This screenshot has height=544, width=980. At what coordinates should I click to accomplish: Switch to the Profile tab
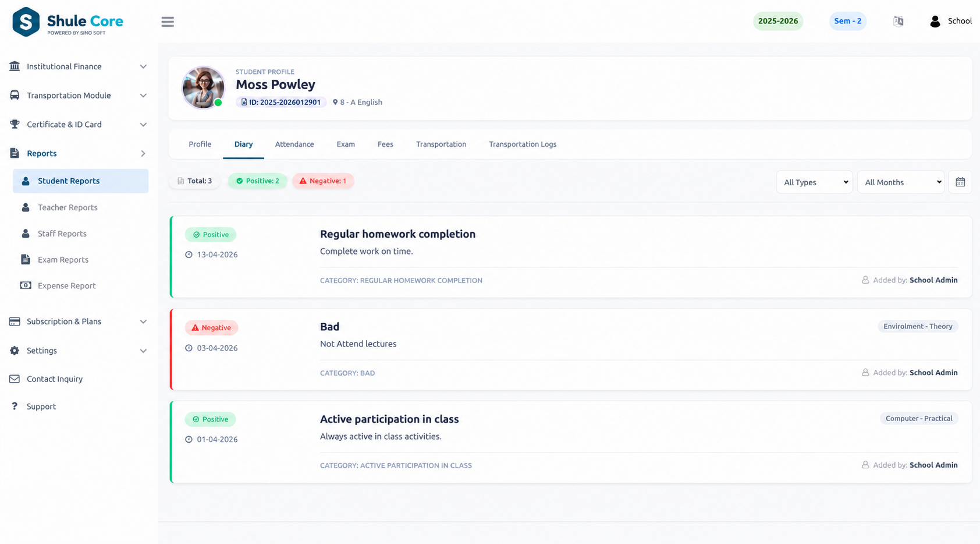coord(200,144)
